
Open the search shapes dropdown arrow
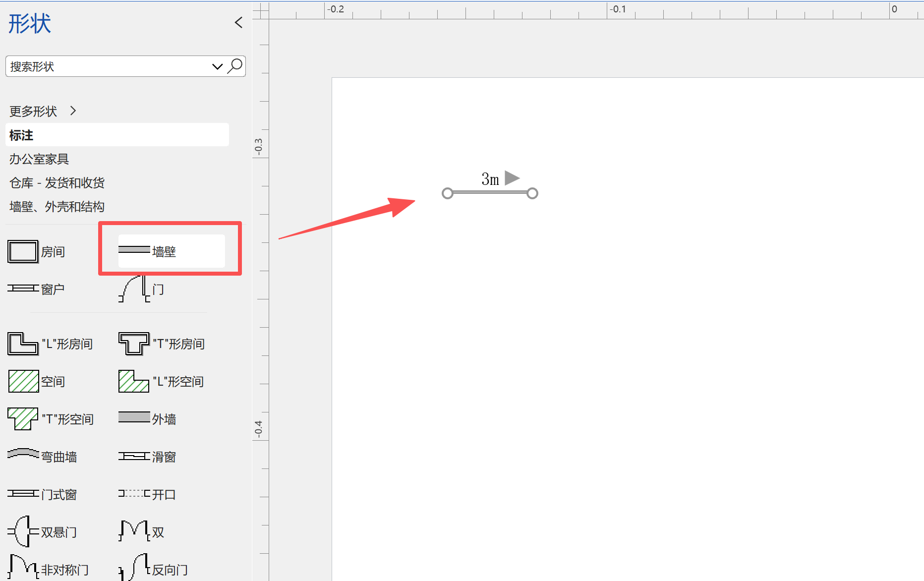pyautogui.click(x=217, y=66)
